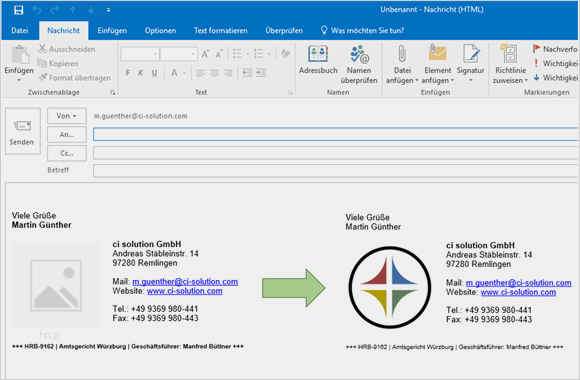Switch to the Optionen ribbon tab
This screenshot has height=380, width=580.
pos(160,30)
